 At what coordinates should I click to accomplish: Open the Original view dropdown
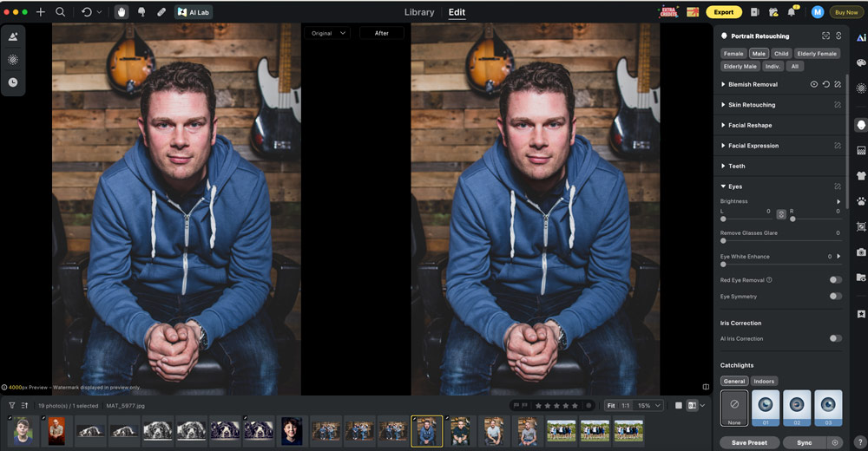pyautogui.click(x=327, y=33)
